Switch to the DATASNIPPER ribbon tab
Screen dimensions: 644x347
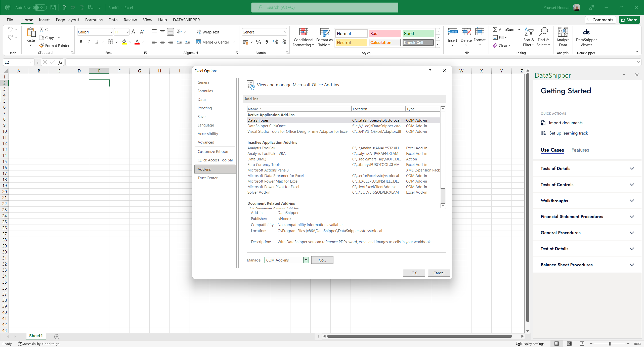tap(186, 20)
